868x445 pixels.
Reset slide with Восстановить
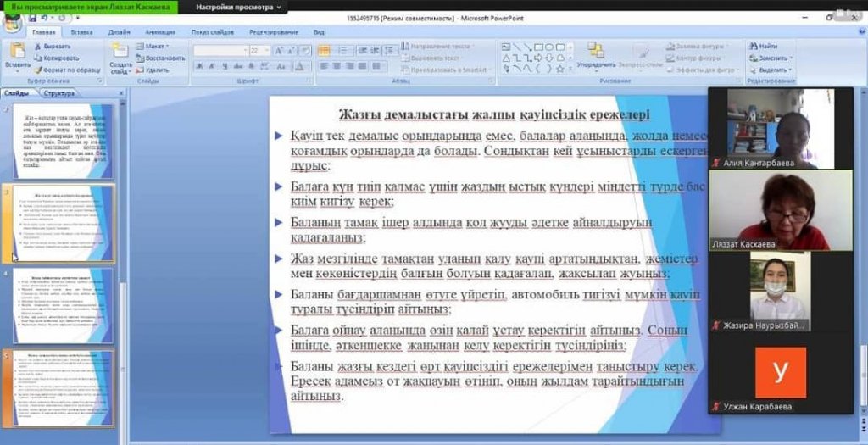pos(160,58)
